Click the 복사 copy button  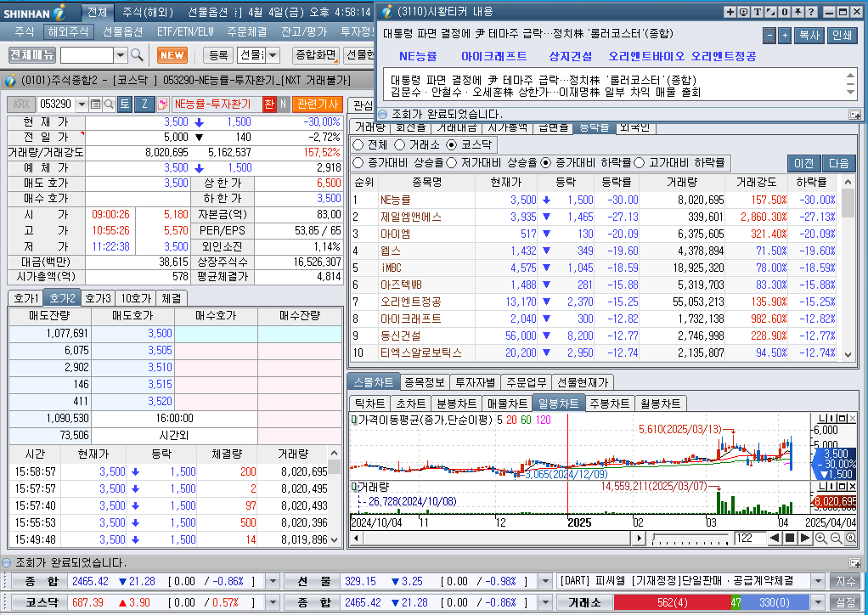(x=809, y=36)
